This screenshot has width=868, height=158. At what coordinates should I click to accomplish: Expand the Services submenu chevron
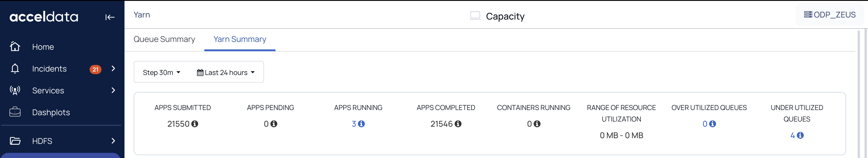(x=113, y=90)
